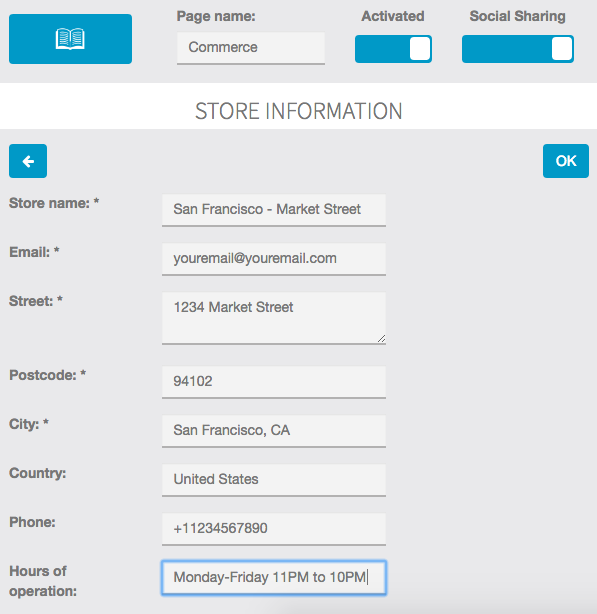Select the Postcode field

click(274, 382)
